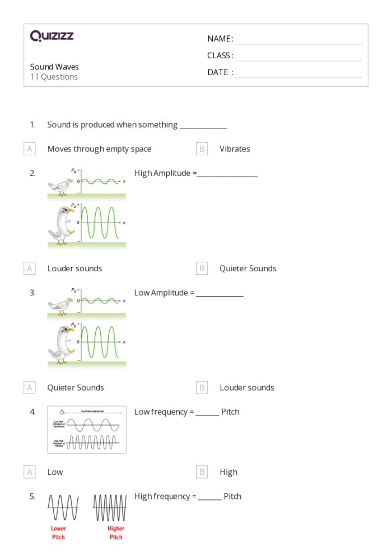Choose box B for Louder sounds, question 3
The image size is (392, 555).
click(202, 387)
